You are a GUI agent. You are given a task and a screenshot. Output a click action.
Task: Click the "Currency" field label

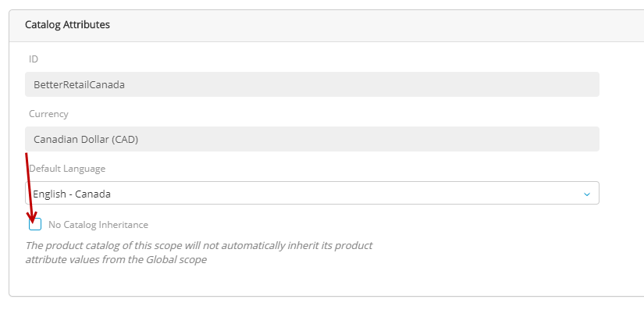click(48, 114)
